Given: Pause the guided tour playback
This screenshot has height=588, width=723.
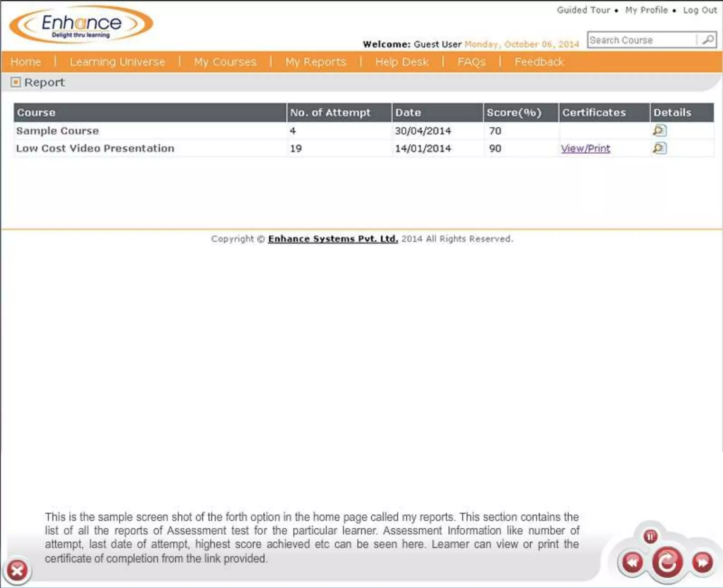Looking at the screenshot, I should [x=650, y=536].
